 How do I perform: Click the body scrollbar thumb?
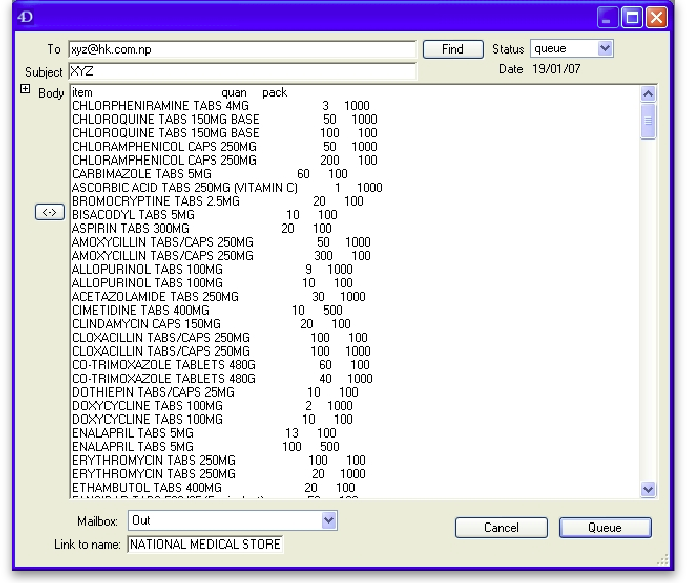click(x=647, y=122)
